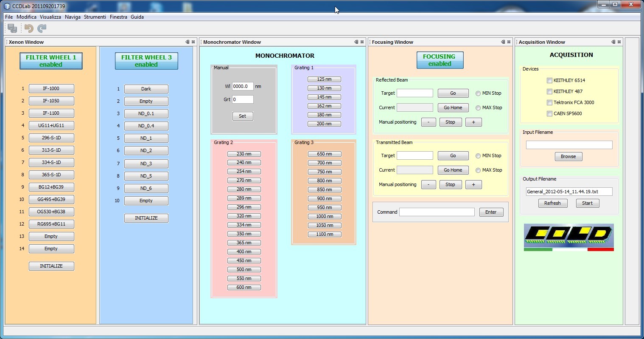
Task: Minimize the Monochromator Window panel
Action: tap(356, 42)
